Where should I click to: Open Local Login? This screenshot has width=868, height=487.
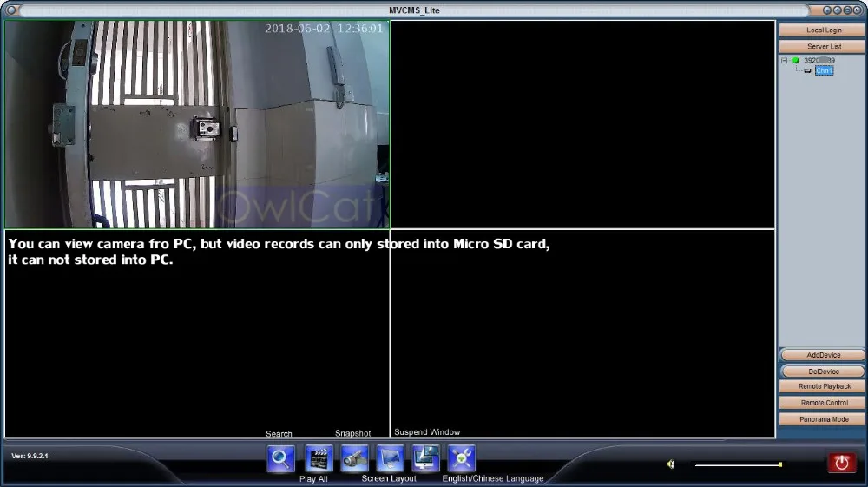(822, 30)
